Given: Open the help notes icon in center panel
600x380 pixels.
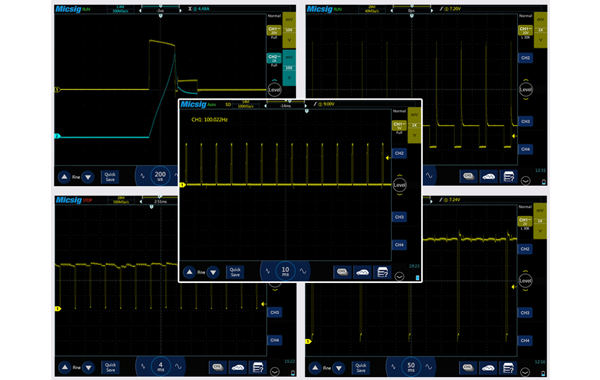Looking at the screenshot, I should click(x=382, y=272).
